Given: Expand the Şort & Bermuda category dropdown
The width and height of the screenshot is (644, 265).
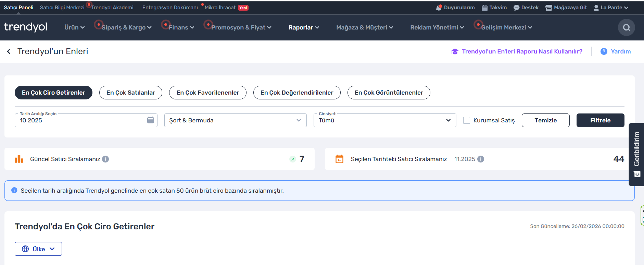Looking at the screenshot, I should 235,120.
